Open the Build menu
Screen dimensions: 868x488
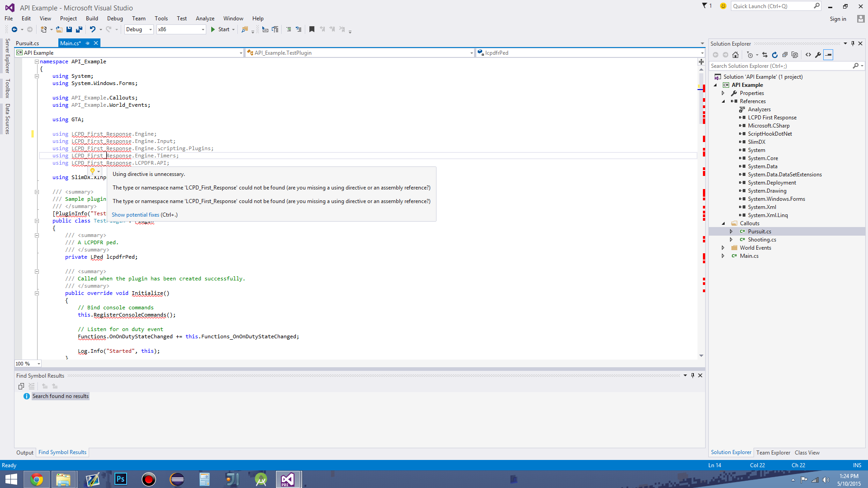[x=92, y=19]
